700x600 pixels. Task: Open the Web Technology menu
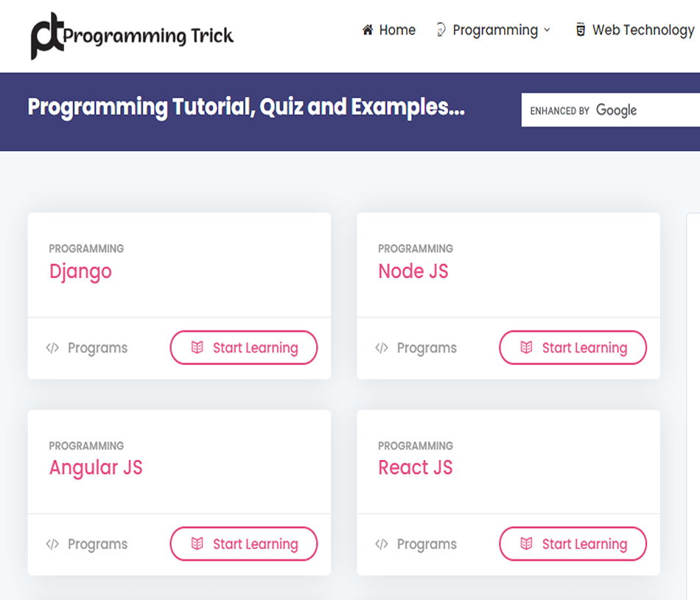(643, 30)
